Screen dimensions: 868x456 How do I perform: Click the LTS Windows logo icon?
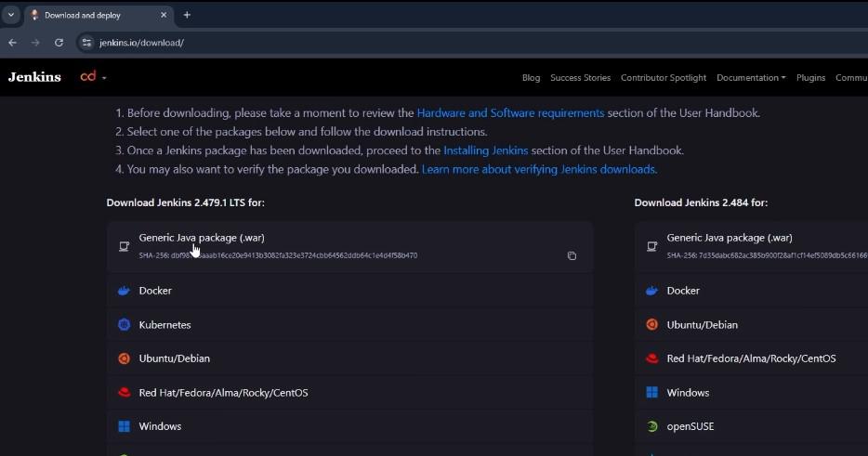124,426
